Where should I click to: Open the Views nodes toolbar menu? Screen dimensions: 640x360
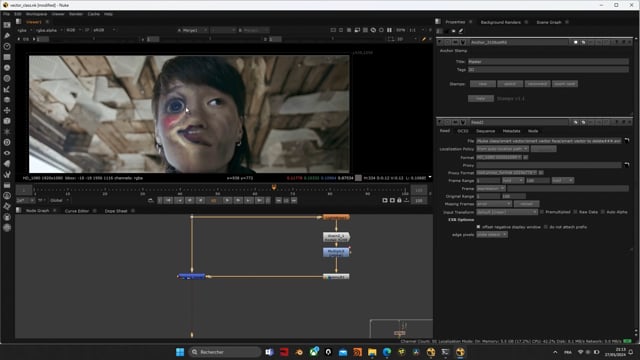coord(7,153)
